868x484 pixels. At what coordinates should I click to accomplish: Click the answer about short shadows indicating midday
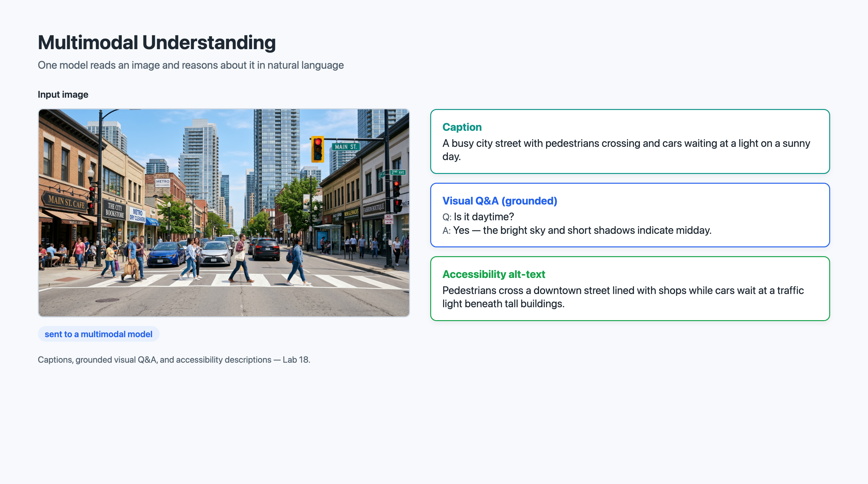(582, 230)
